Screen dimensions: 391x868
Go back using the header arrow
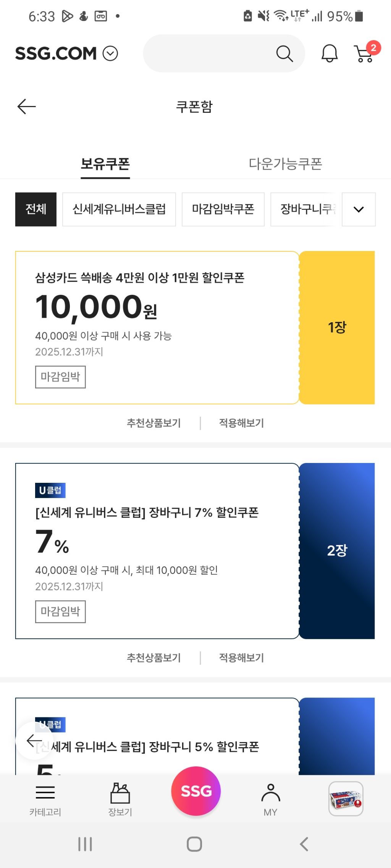click(27, 106)
